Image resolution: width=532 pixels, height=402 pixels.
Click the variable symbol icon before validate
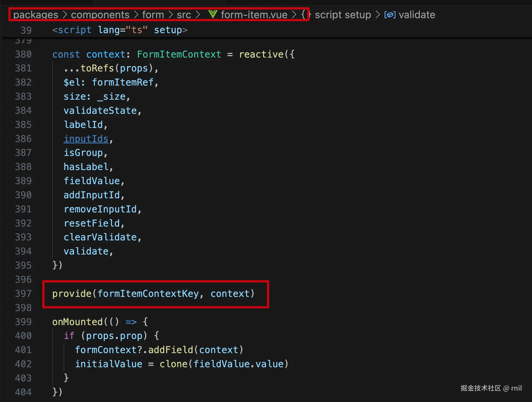[x=390, y=15]
